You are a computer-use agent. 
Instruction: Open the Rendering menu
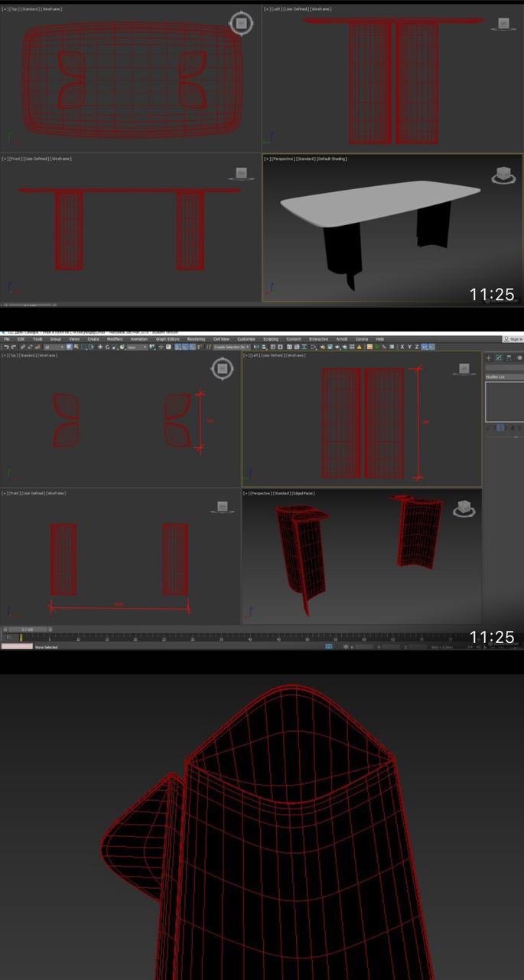click(196, 339)
